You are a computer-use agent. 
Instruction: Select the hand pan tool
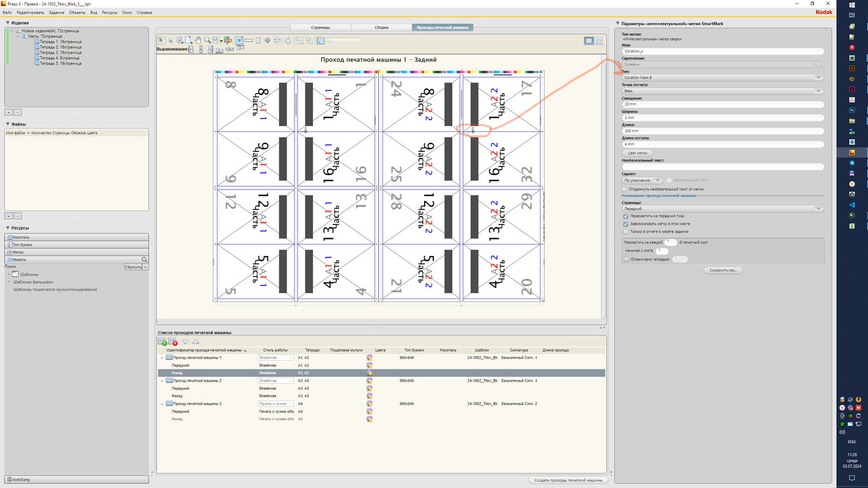point(198,40)
